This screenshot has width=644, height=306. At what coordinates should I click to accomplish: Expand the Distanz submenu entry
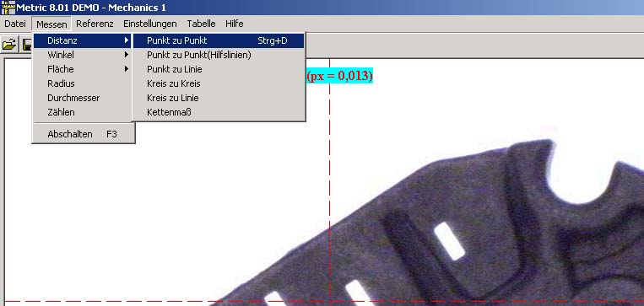coord(83,40)
